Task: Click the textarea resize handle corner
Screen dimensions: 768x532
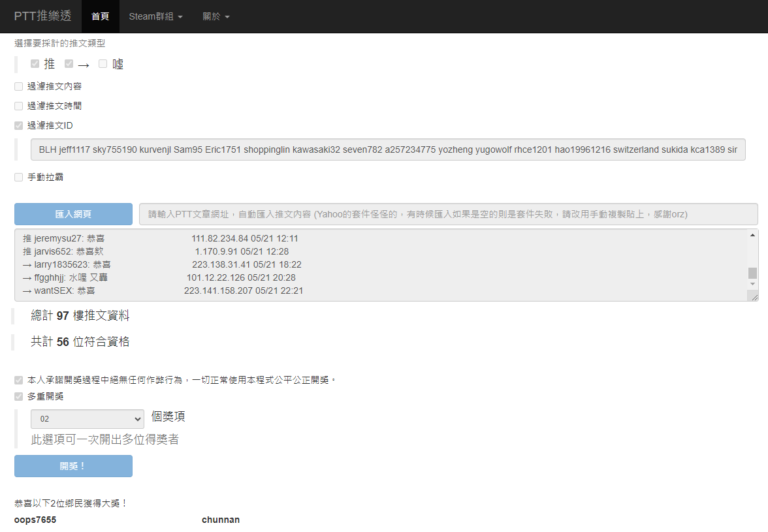Action: tap(754, 297)
